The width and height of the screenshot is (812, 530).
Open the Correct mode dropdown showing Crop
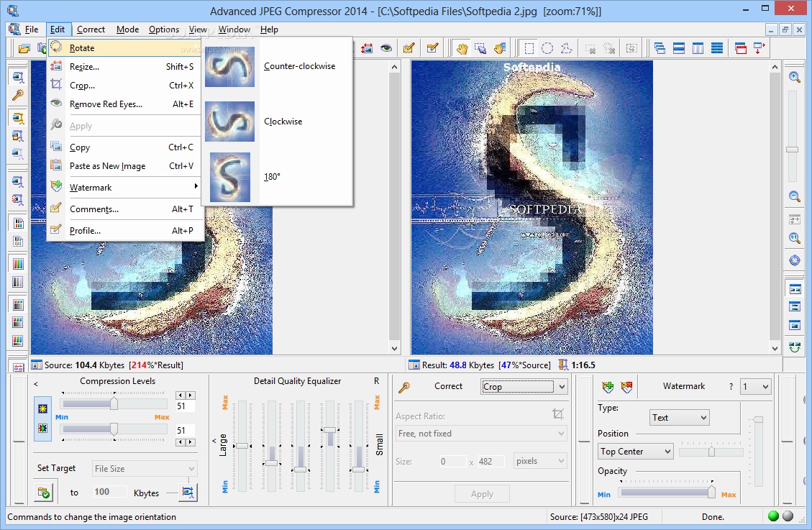tap(524, 387)
